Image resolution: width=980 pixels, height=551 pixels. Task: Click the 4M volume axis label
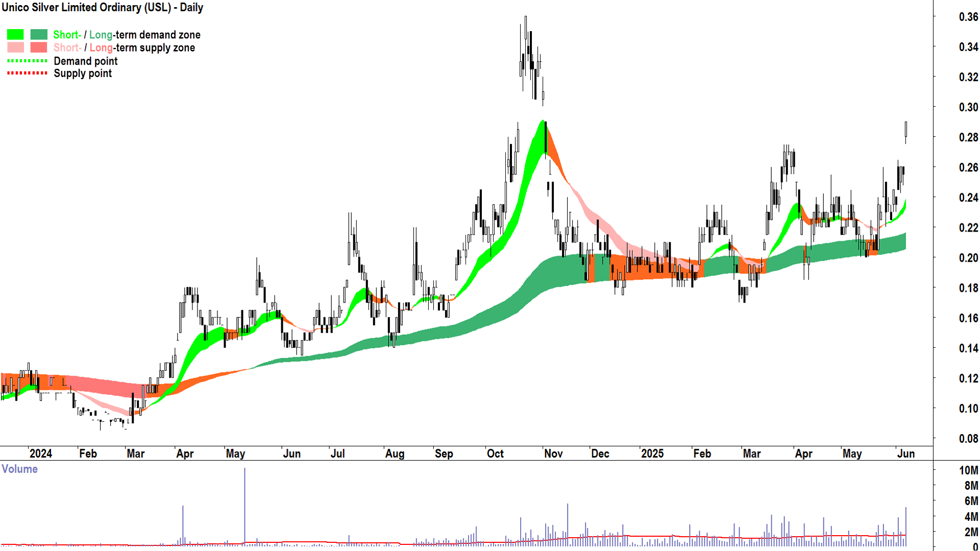click(971, 517)
